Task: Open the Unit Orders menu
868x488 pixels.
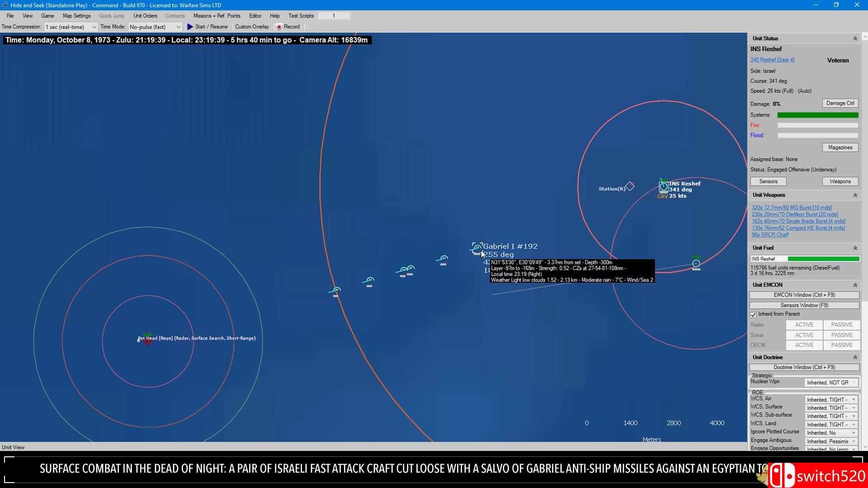Action: 145,16
